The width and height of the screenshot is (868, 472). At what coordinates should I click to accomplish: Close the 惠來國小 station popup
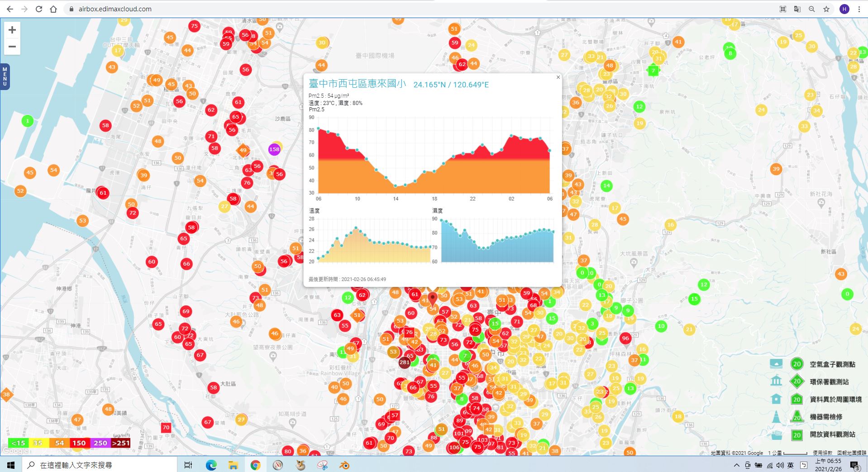click(x=558, y=77)
